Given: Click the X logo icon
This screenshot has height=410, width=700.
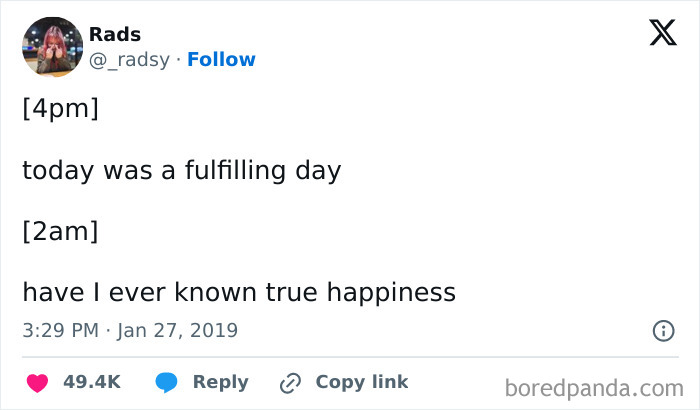Looking at the screenshot, I should [663, 32].
